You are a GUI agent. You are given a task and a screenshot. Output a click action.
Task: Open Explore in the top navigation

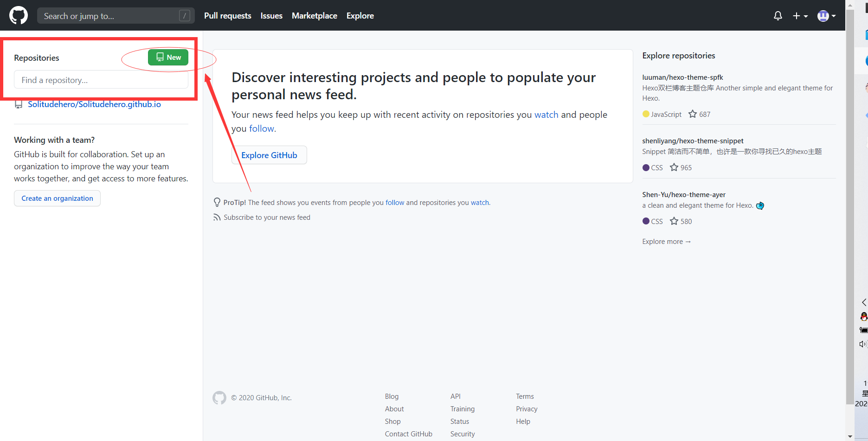pos(360,16)
